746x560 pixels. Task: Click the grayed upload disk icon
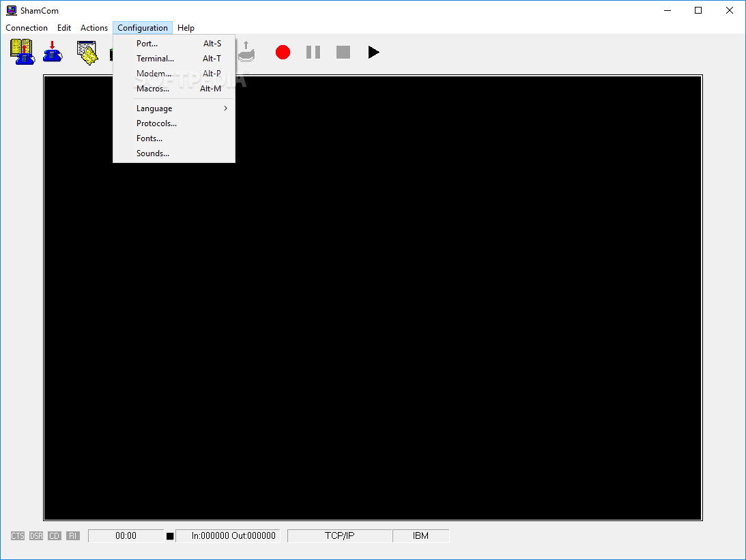point(246,52)
